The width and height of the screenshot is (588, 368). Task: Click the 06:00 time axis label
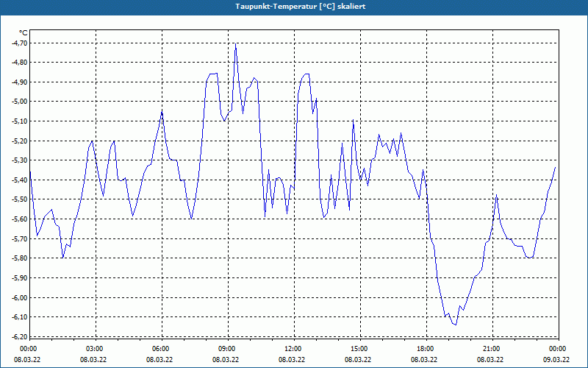[x=159, y=349]
